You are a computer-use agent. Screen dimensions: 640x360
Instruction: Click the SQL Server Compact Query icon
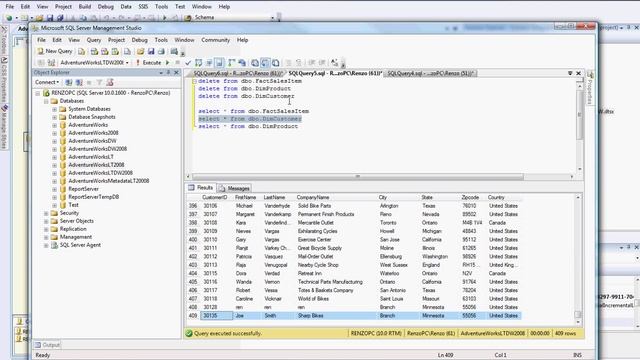(x=127, y=51)
